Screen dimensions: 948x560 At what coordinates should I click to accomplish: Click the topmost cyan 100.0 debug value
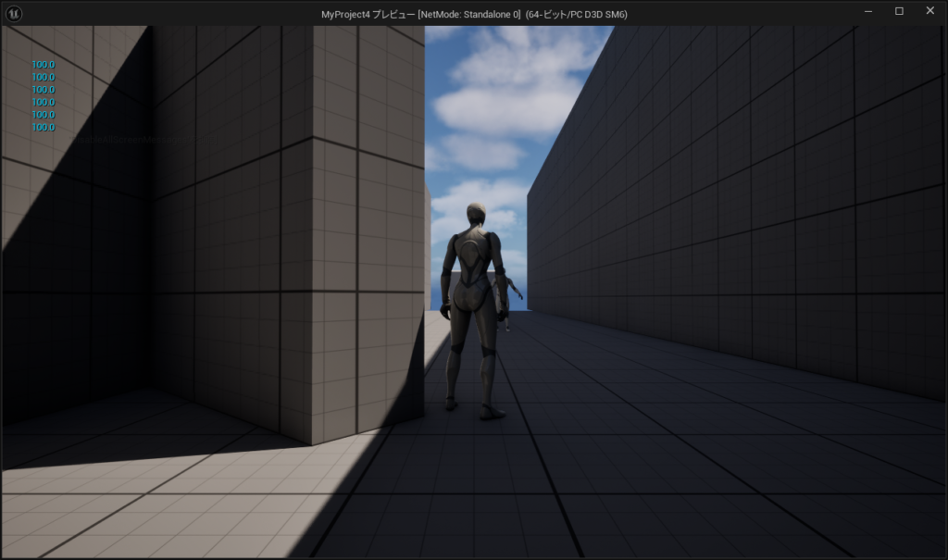[43, 65]
